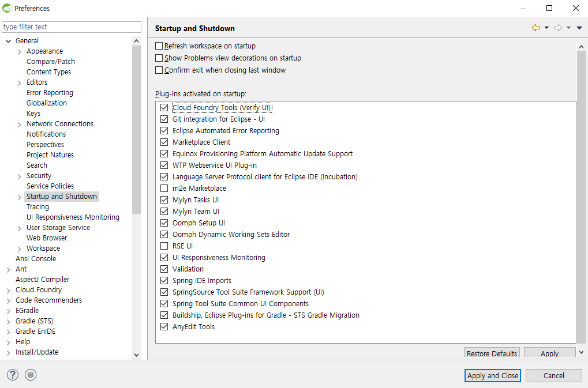
Task: Open Ansi Console preferences
Action: point(36,259)
